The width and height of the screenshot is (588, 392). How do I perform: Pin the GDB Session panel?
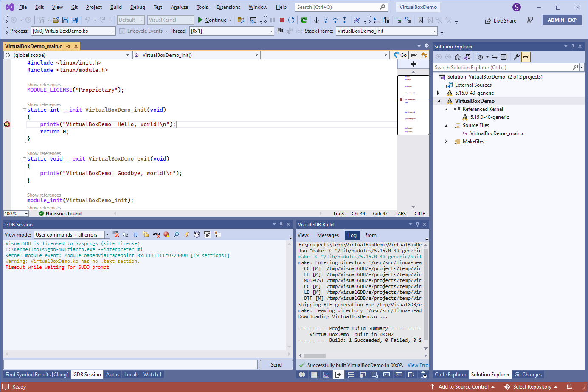(x=281, y=224)
